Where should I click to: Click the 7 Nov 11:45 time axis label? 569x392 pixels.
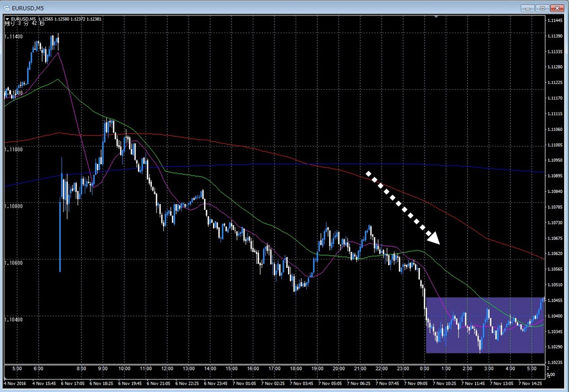coord(473,383)
